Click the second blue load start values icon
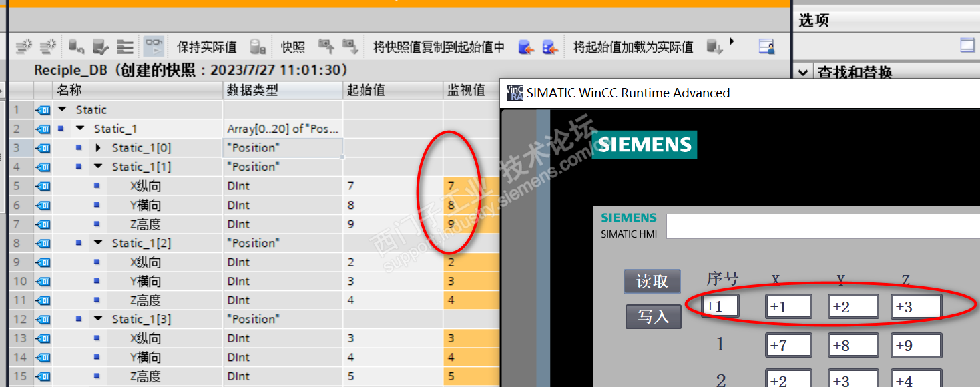 point(549,47)
